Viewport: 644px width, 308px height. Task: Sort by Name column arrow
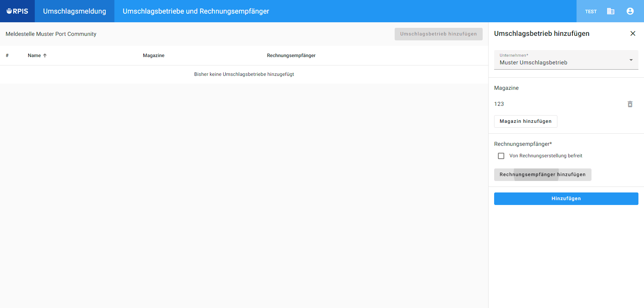pyautogui.click(x=45, y=55)
